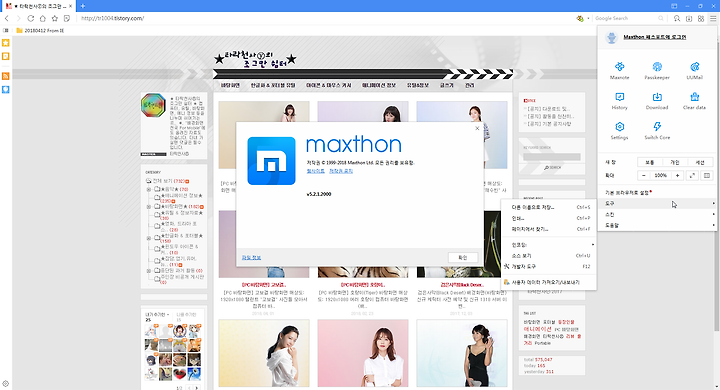
Task: Expand the ★음악★ category tree node
Action: [x=149, y=189]
